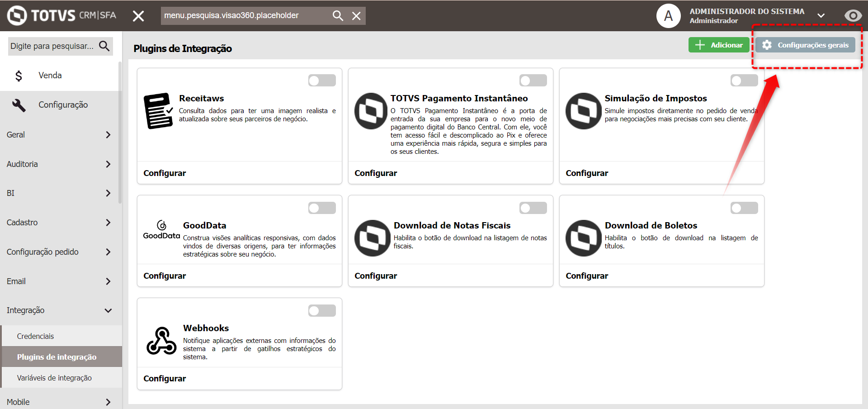Open Configurações gerais

point(805,45)
